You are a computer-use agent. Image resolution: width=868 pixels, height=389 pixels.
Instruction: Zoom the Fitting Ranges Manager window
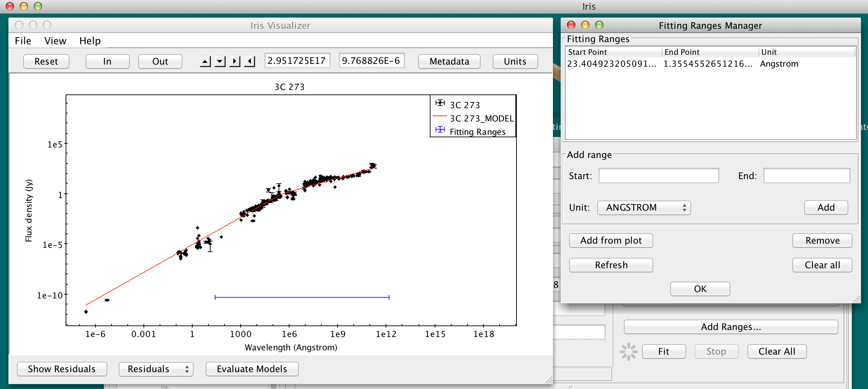599,25
